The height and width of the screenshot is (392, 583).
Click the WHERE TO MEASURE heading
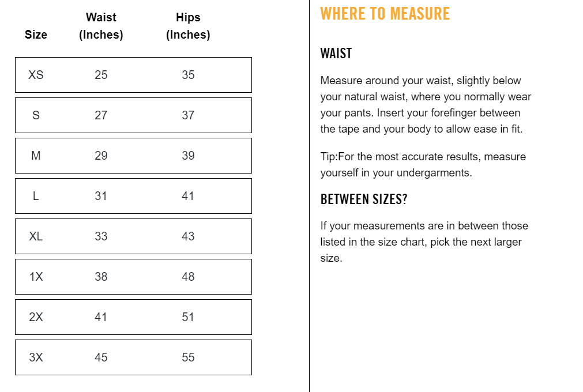(x=385, y=13)
